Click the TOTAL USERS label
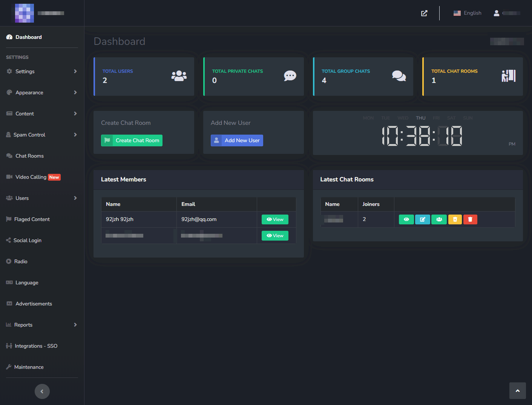The image size is (532, 405). click(x=118, y=71)
